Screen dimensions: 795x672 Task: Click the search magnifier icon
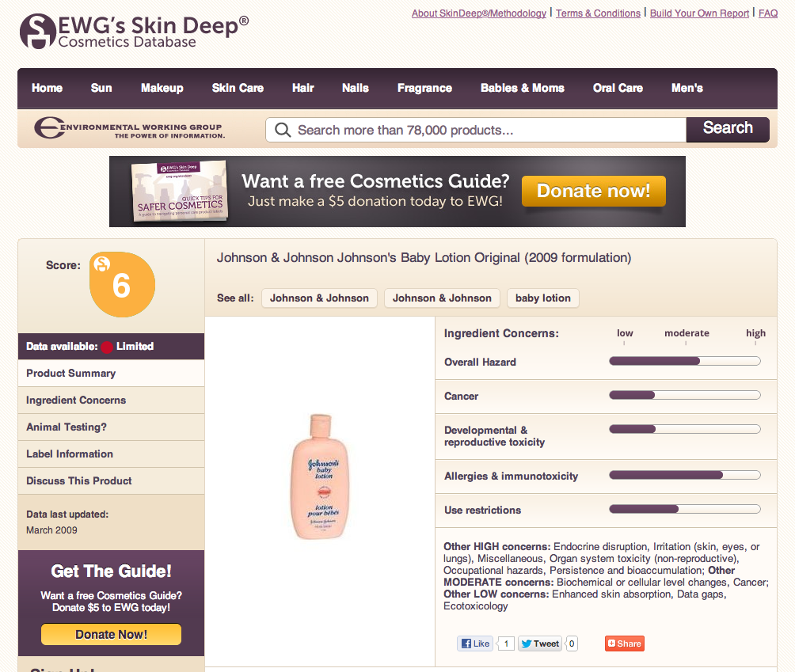click(x=283, y=131)
